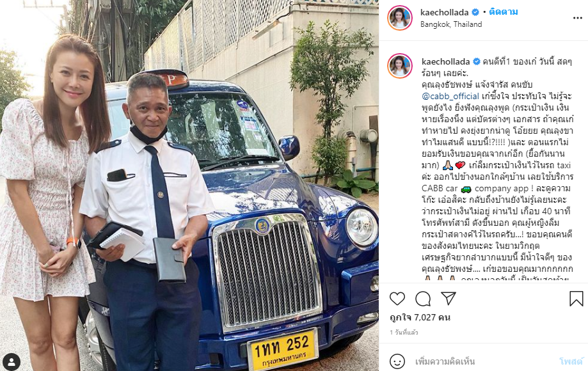The image size is (588, 371).
Task: Open kaechollada profile picture in header
Action: point(400,18)
